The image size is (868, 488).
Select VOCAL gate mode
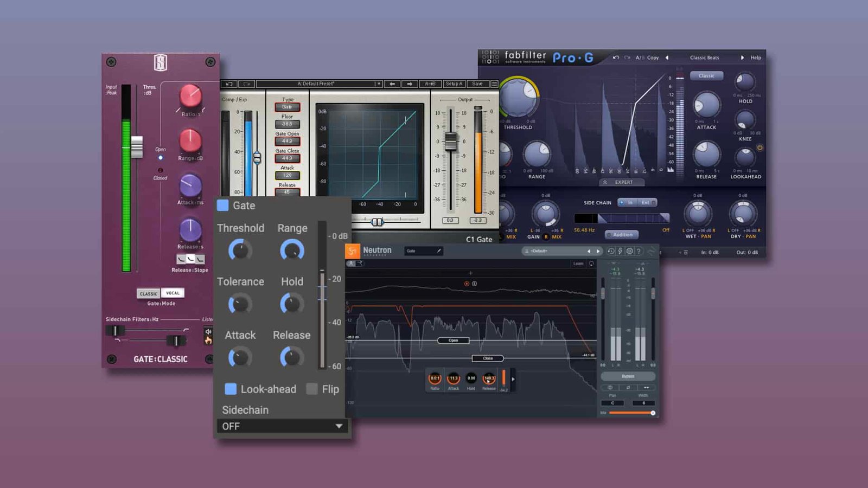[x=173, y=293]
